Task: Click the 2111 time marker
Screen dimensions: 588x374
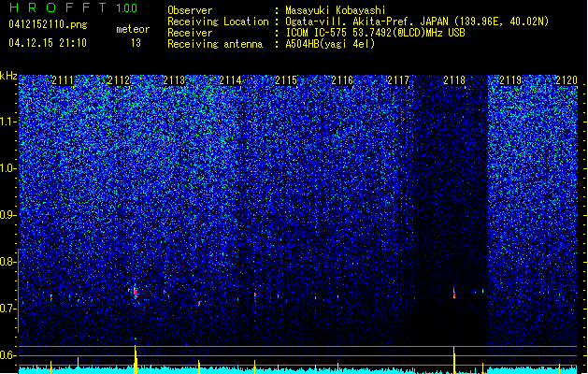Action: [63, 80]
